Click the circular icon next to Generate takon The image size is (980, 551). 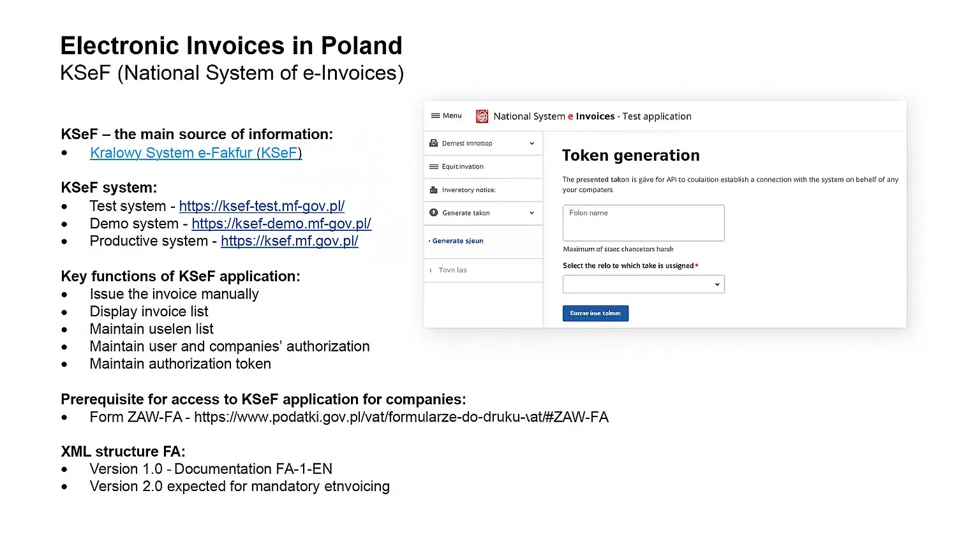(433, 213)
